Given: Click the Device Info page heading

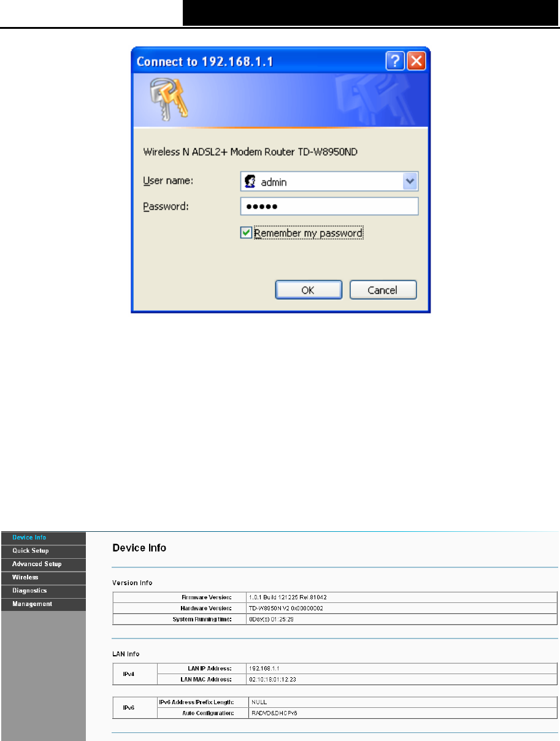Looking at the screenshot, I should [x=139, y=548].
